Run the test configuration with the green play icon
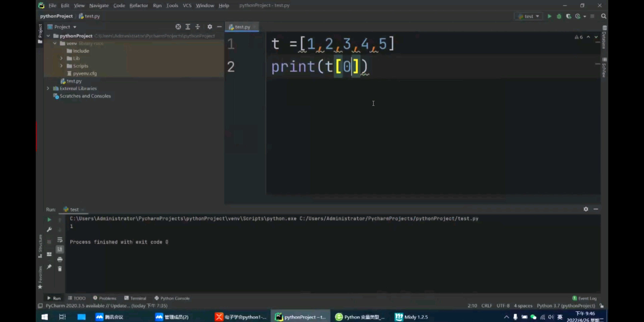The width and height of the screenshot is (644, 322). click(x=549, y=16)
